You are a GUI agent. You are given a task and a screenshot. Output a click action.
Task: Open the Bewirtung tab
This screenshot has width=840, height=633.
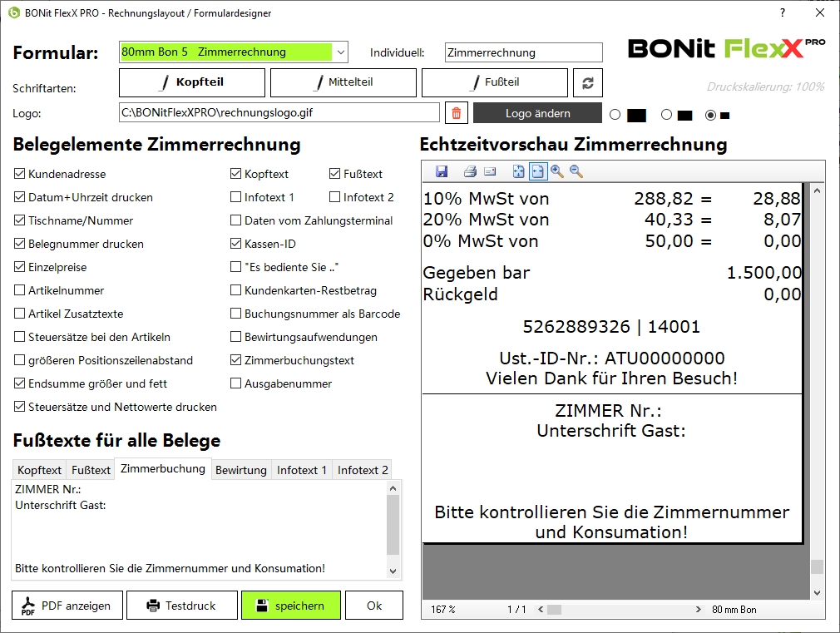[241, 470]
